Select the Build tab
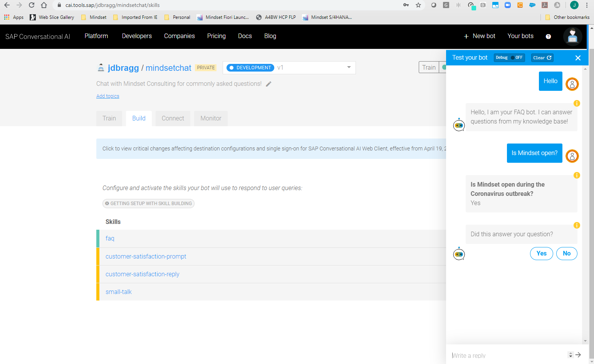The width and height of the screenshot is (594, 364). (x=139, y=119)
